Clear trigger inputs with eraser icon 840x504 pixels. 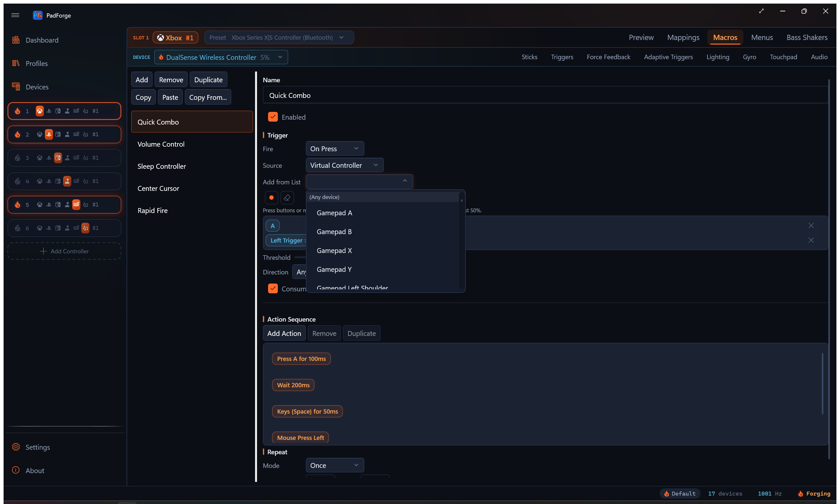click(x=287, y=198)
